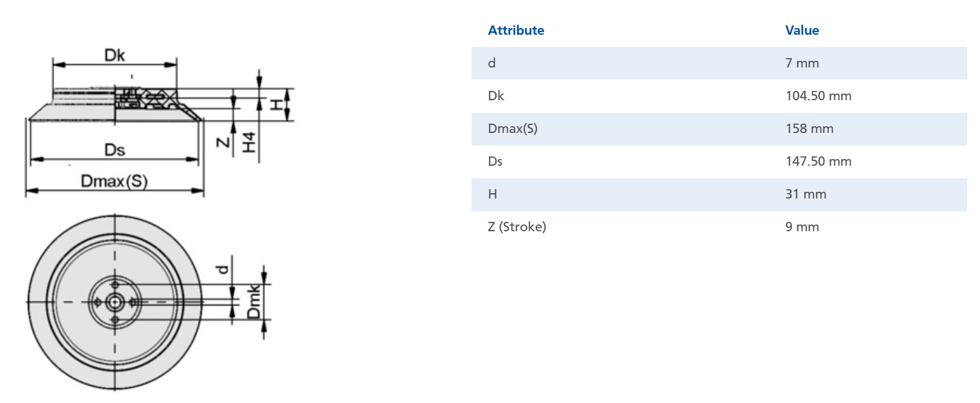This screenshot has width=980, height=403.
Task: Click the 147.50 mm value
Action: (818, 161)
